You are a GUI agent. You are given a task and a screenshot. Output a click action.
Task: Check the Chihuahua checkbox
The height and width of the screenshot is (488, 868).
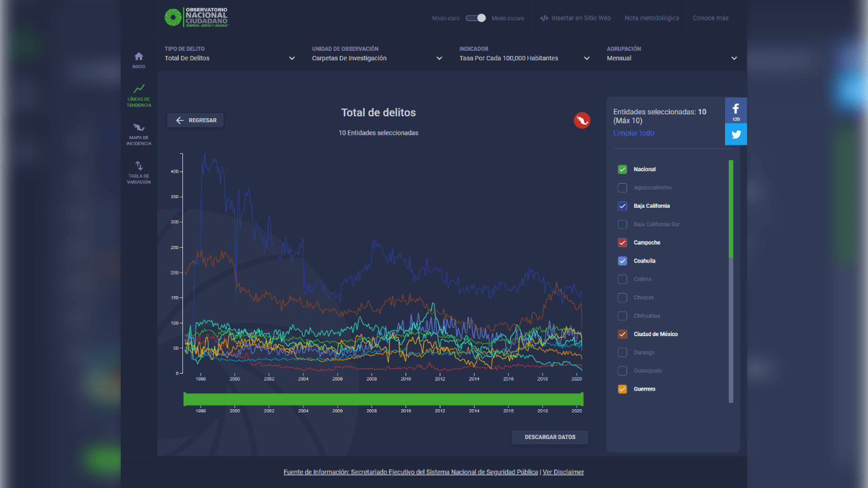click(623, 316)
